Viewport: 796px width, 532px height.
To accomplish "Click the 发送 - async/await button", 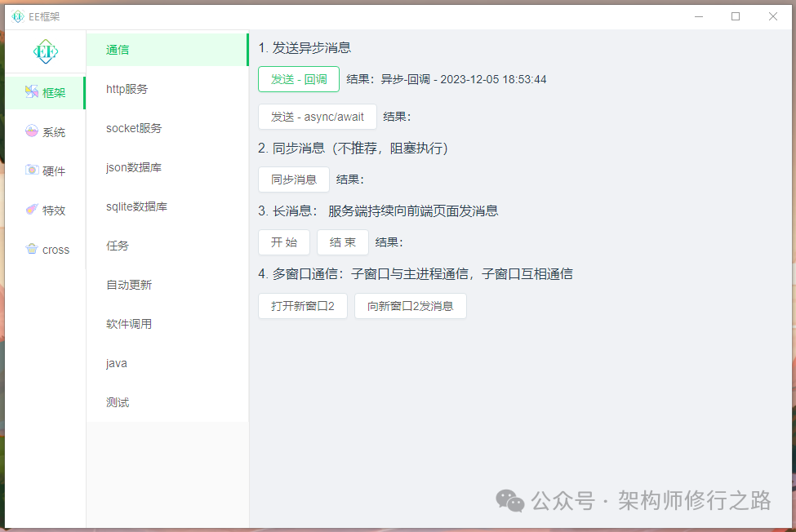I will (x=318, y=117).
